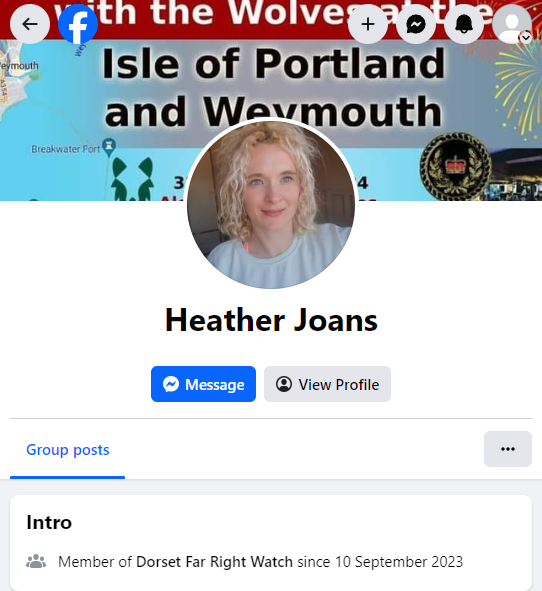Open Heather Joans profile picture
Viewport: 542px width, 591px height.
pos(271,204)
